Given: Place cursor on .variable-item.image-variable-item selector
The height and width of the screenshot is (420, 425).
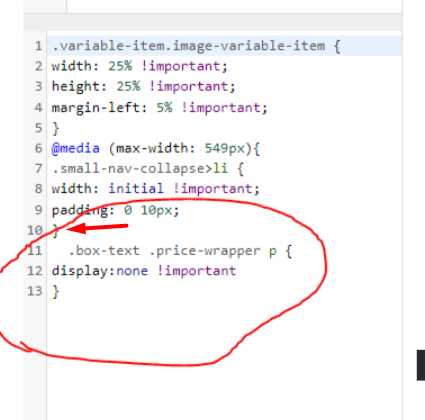Looking at the screenshot, I should point(189,46).
